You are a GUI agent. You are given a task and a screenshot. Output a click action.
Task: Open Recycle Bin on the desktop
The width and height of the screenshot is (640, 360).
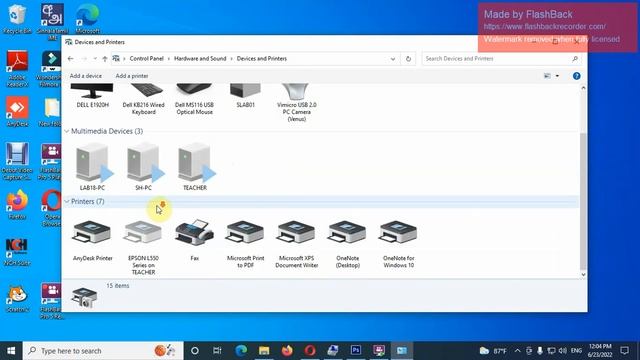17,19
